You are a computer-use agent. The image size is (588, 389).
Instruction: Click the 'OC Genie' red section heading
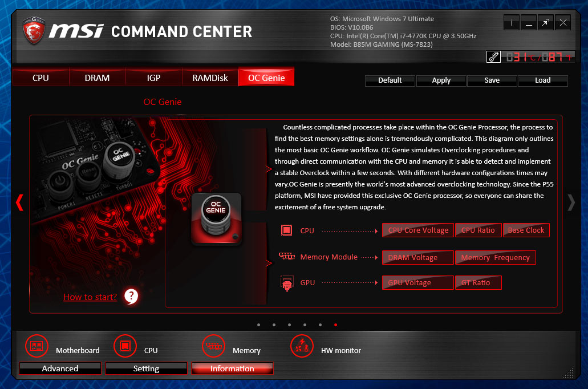pos(163,102)
